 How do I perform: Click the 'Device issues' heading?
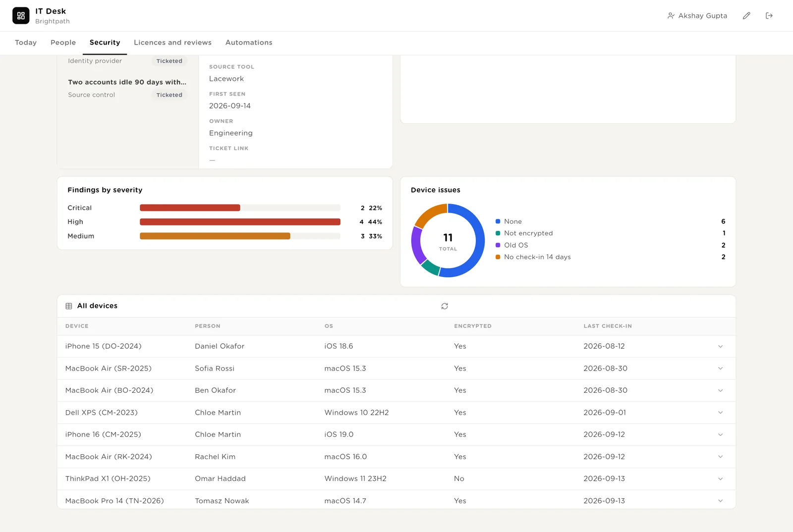click(x=436, y=190)
